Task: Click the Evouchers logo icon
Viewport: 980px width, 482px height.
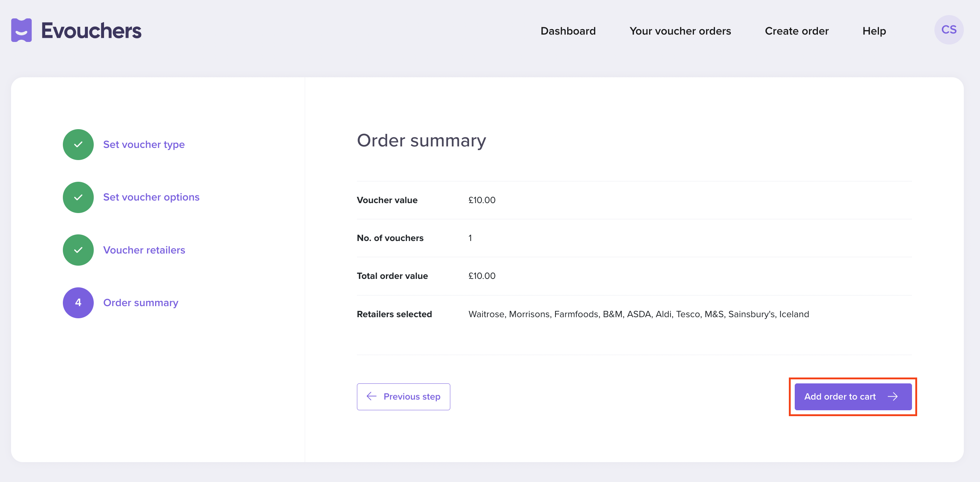Action: click(x=21, y=30)
